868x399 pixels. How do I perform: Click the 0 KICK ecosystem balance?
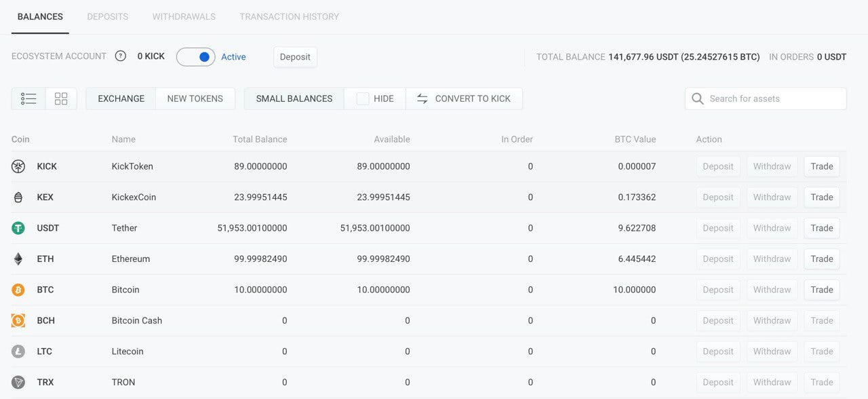click(x=151, y=56)
